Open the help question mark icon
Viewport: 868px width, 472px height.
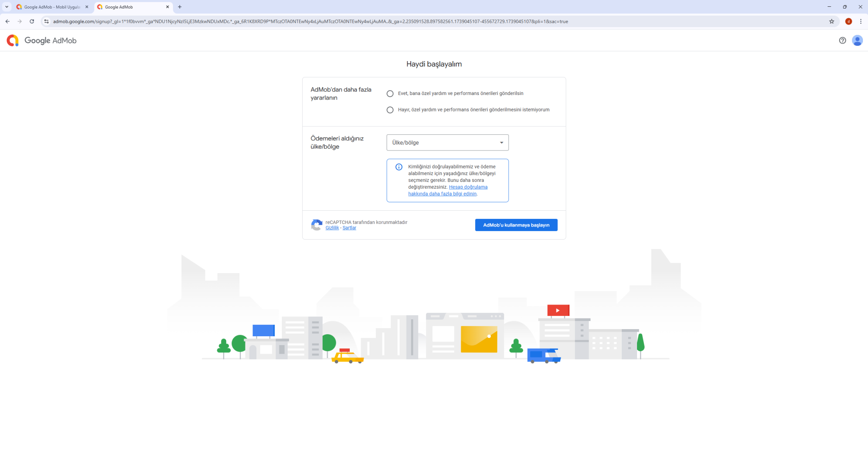point(842,40)
